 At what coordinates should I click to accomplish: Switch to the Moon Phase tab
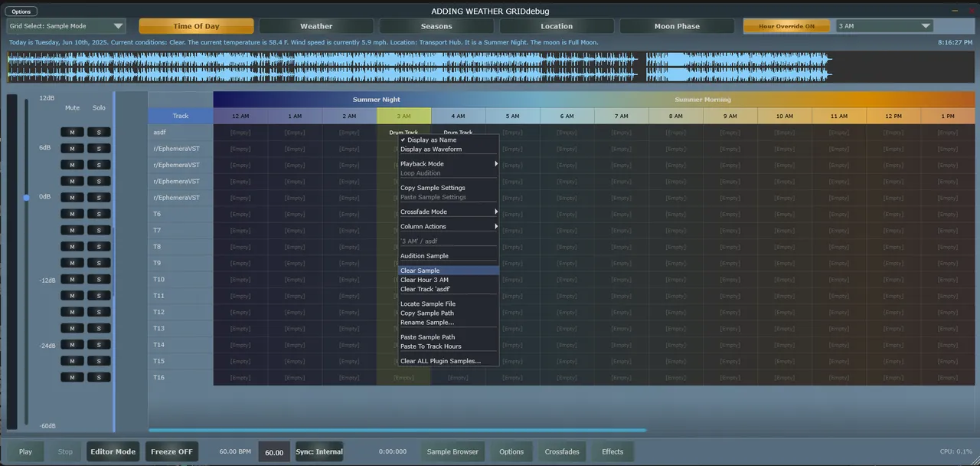click(x=677, y=26)
